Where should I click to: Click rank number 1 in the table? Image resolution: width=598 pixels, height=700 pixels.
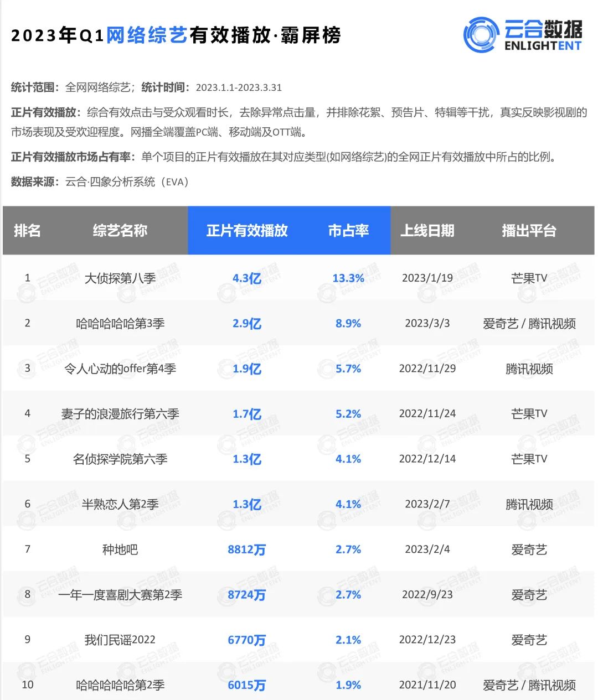coord(28,278)
